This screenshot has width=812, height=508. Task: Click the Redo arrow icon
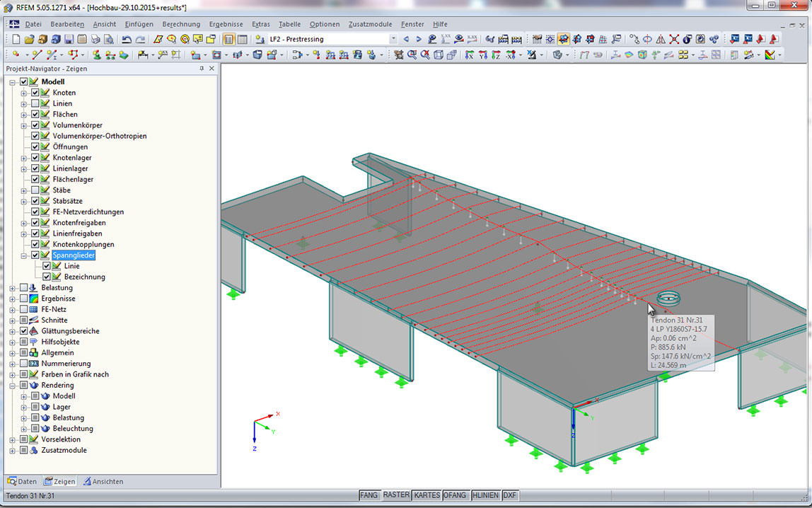tap(140, 39)
